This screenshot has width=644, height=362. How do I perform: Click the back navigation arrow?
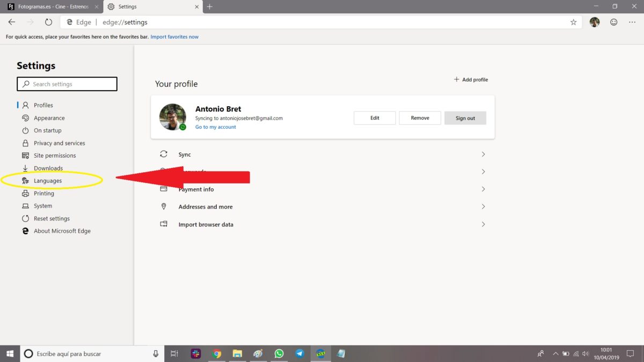(x=12, y=22)
